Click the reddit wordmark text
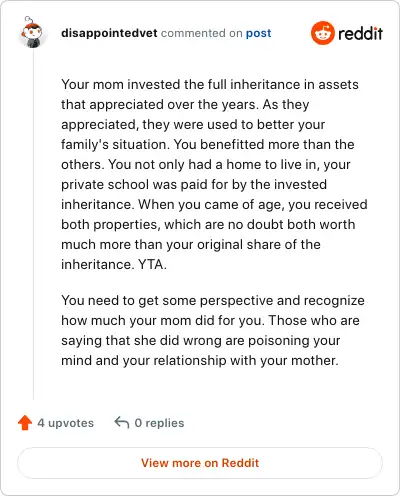 point(360,33)
